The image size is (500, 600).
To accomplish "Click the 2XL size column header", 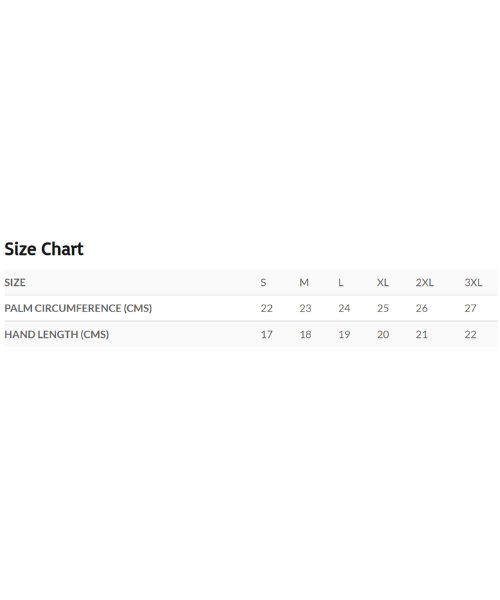I will pyautogui.click(x=425, y=282).
